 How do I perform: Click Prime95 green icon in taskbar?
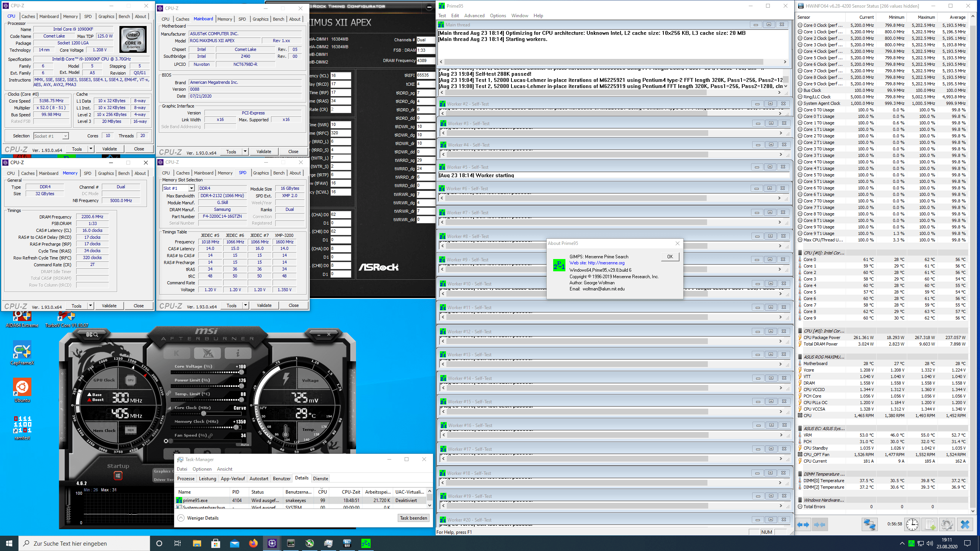(x=366, y=543)
